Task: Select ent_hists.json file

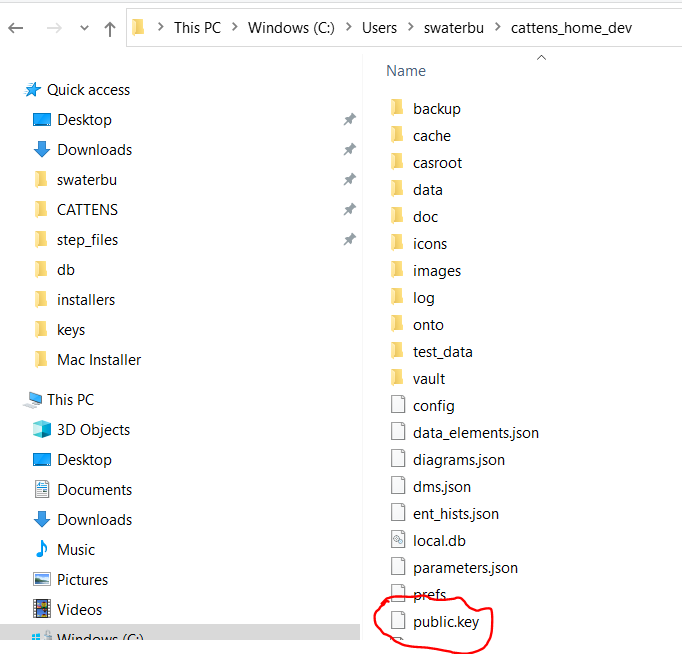Action: (x=455, y=514)
